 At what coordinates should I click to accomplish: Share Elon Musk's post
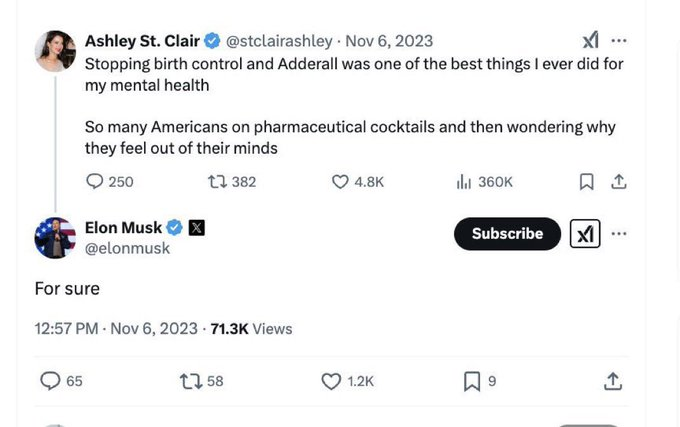(x=613, y=381)
